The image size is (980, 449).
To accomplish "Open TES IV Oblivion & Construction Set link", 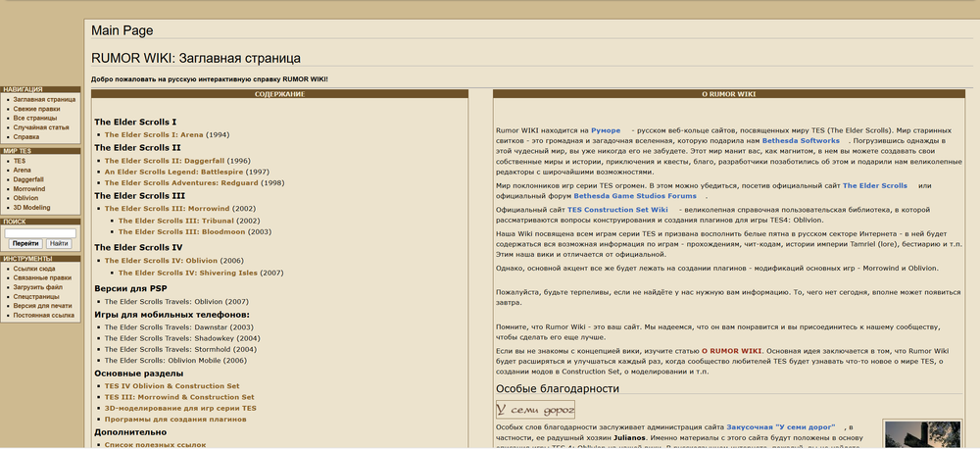I will (171, 386).
